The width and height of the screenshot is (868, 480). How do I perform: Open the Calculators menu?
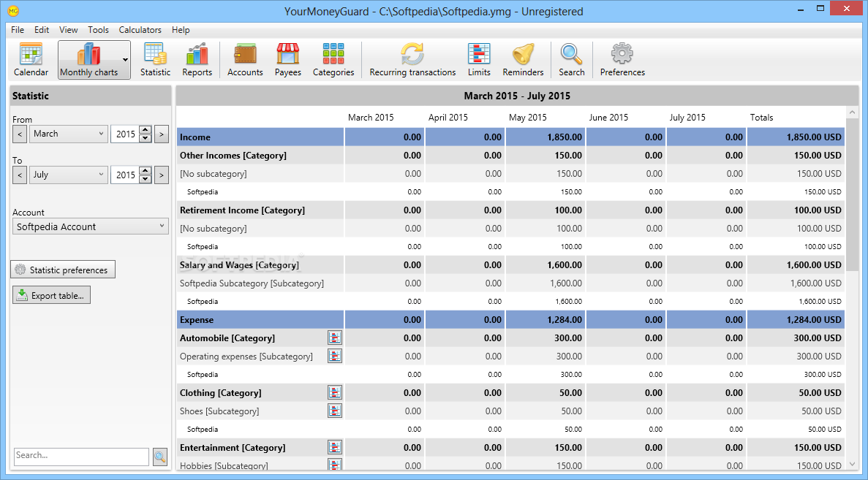(x=140, y=30)
